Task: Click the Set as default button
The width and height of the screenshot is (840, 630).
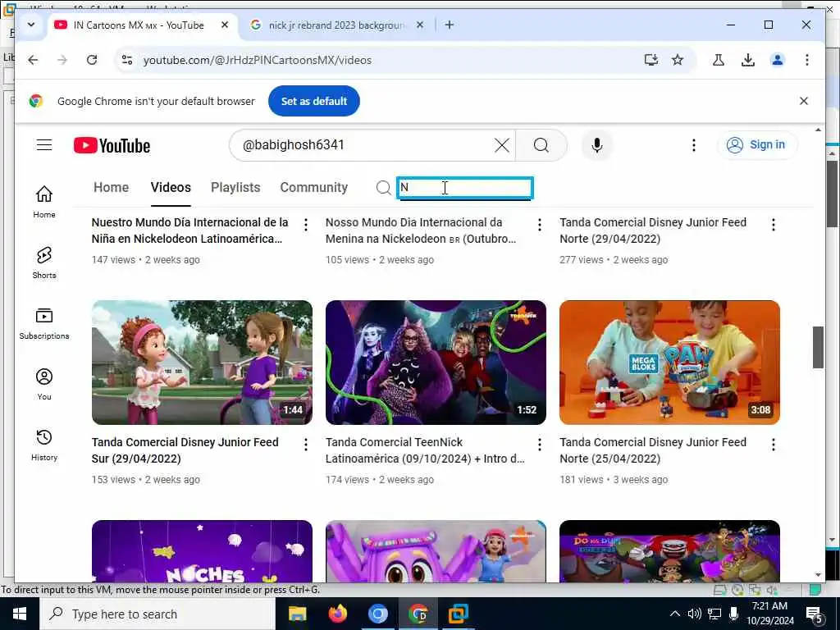Action: (314, 101)
